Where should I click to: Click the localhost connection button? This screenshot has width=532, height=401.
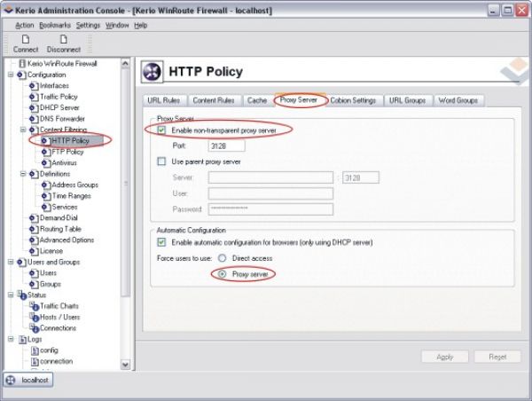[28, 380]
